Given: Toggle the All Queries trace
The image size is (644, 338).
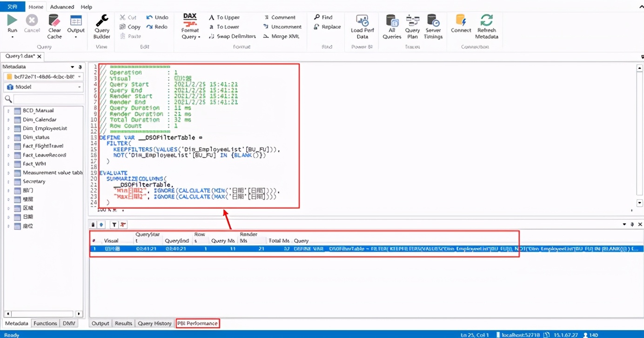Looking at the screenshot, I should coord(392,27).
